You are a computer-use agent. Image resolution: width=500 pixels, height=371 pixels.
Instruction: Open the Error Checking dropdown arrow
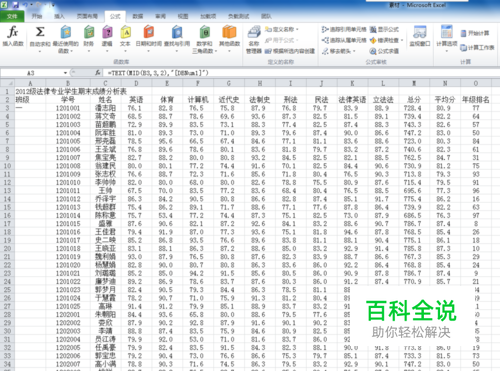(x=402, y=40)
